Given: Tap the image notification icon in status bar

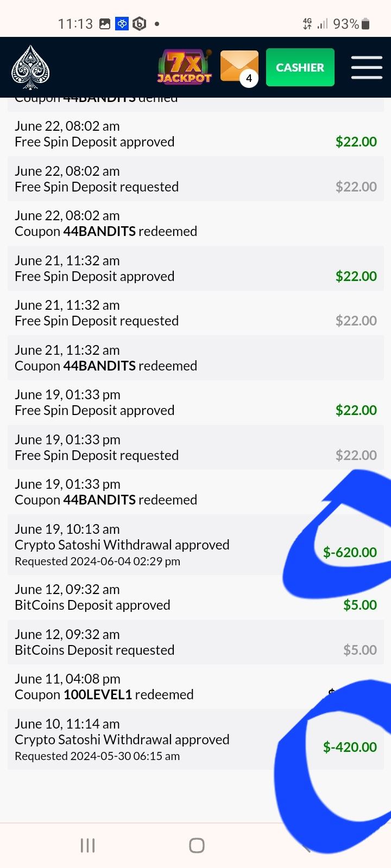Looking at the screenshot, I should (x=105, y=24).
